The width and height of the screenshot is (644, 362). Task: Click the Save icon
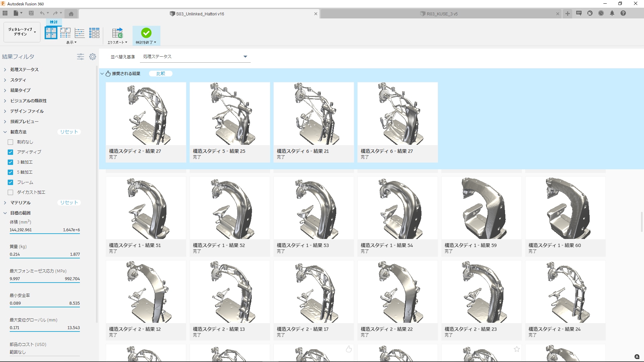(x=31, y=13)
